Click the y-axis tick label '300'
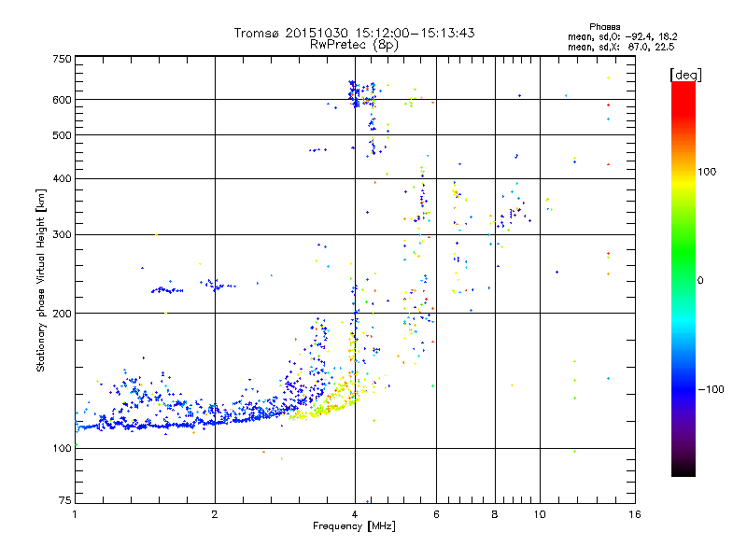This screenshot has width=747, height=560. (x=62, y=234)
